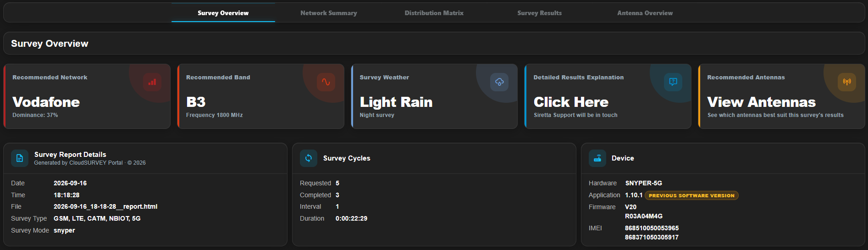
Task: Click the IMEI 868510050053965
Action: click(652, 228)
